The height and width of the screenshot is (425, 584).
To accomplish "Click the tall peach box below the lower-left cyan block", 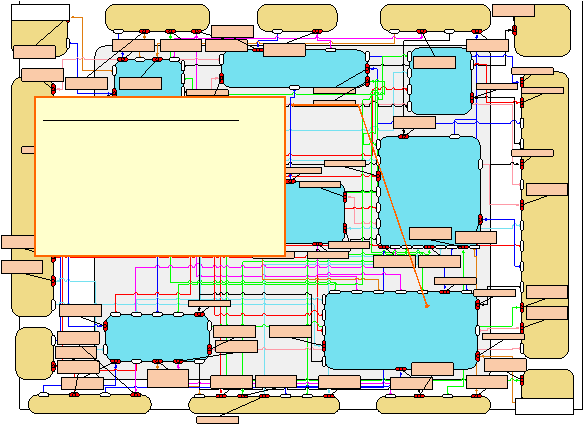I will click(x=168, y=378).
